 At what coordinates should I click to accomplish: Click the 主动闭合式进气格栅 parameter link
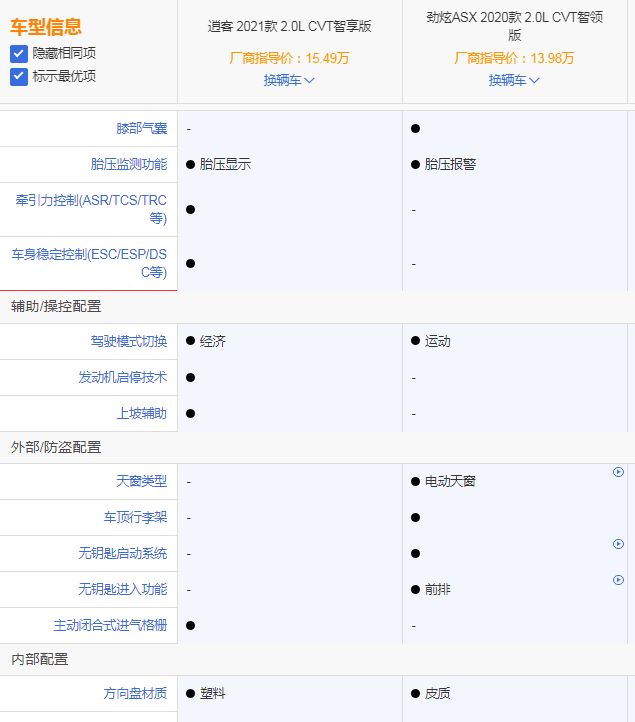click(x=110, y=625)
